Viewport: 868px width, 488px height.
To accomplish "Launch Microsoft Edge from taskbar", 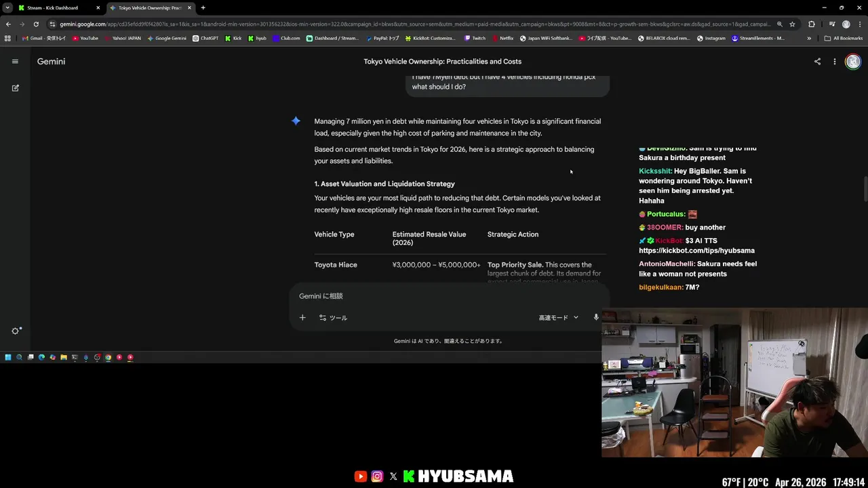I will 41,357.
